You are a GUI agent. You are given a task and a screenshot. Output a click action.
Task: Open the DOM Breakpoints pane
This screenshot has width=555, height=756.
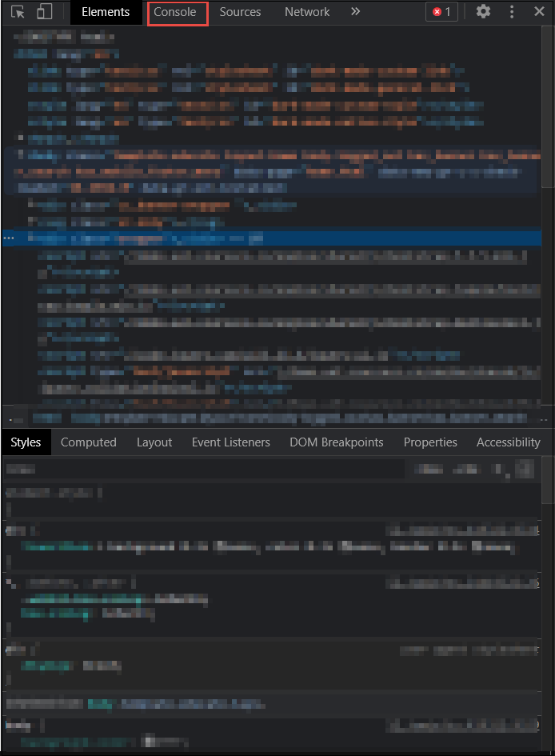(x=337, y=442)
